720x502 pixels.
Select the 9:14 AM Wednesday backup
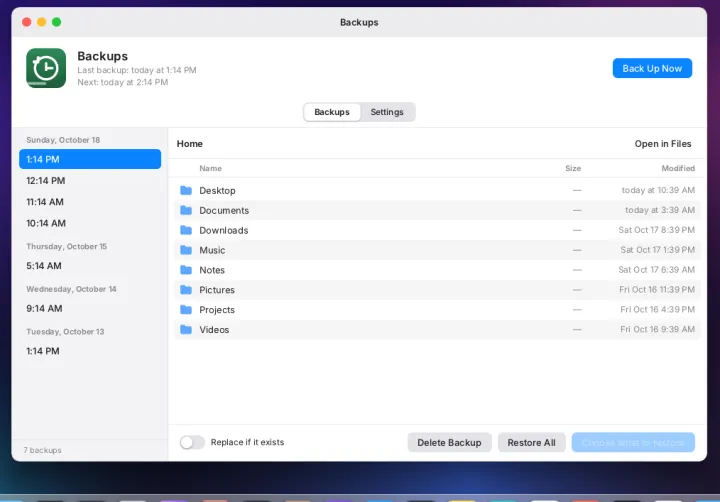(x=90, y=309)
